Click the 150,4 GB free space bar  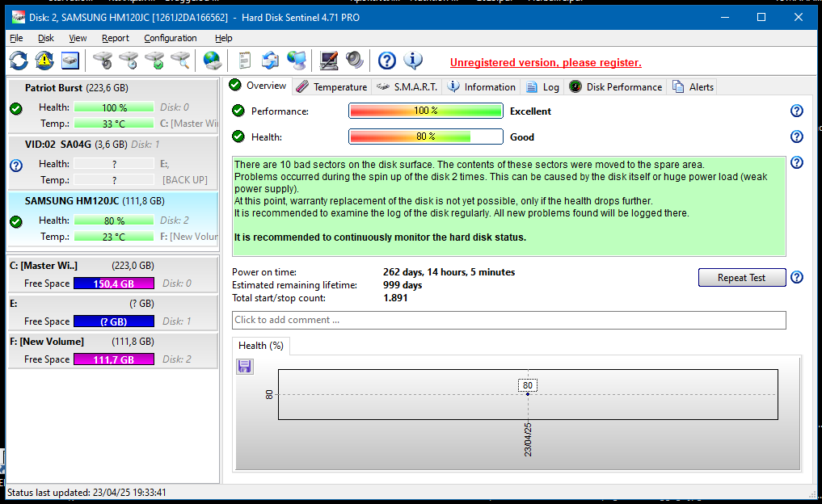pyautogui.click(x=114, y=283)
